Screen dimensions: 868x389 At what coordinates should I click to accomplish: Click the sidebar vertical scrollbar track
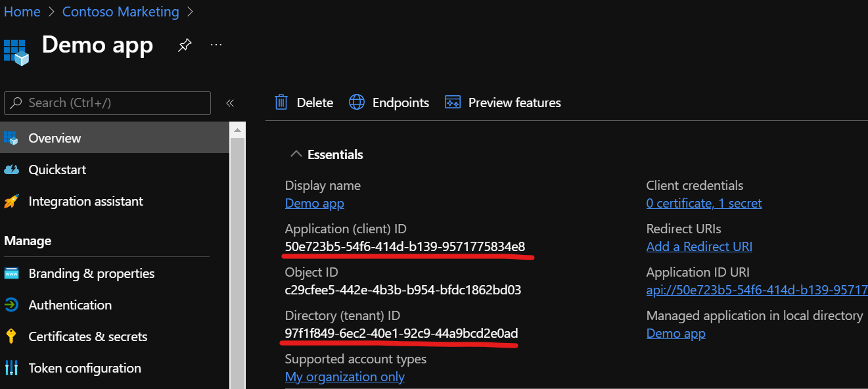point(237,263)
